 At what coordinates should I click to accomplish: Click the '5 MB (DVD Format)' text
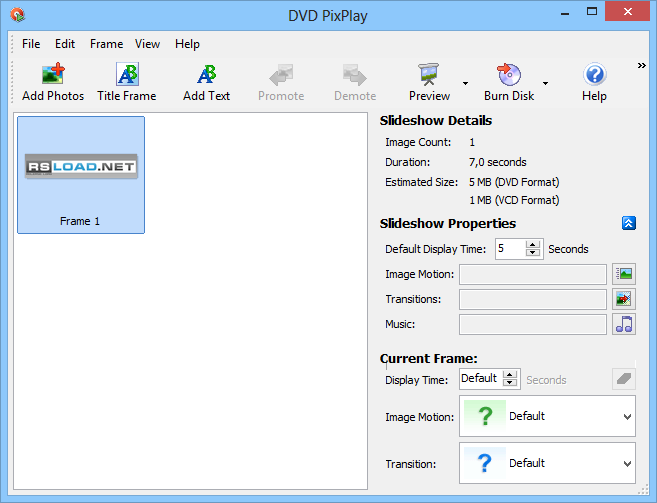click(x=514, y=182)
